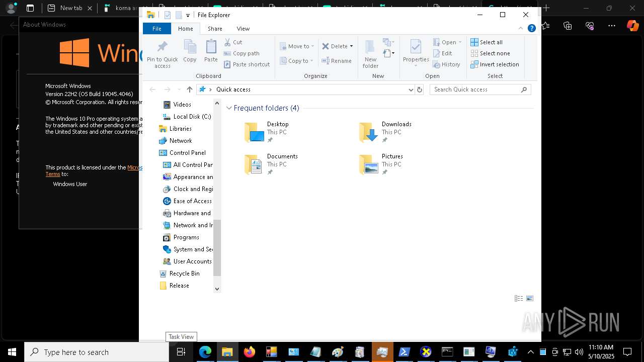Screen dimensions: 644x362
Task: Minimize the ribbon with the chevron
Action: point(521,29)
